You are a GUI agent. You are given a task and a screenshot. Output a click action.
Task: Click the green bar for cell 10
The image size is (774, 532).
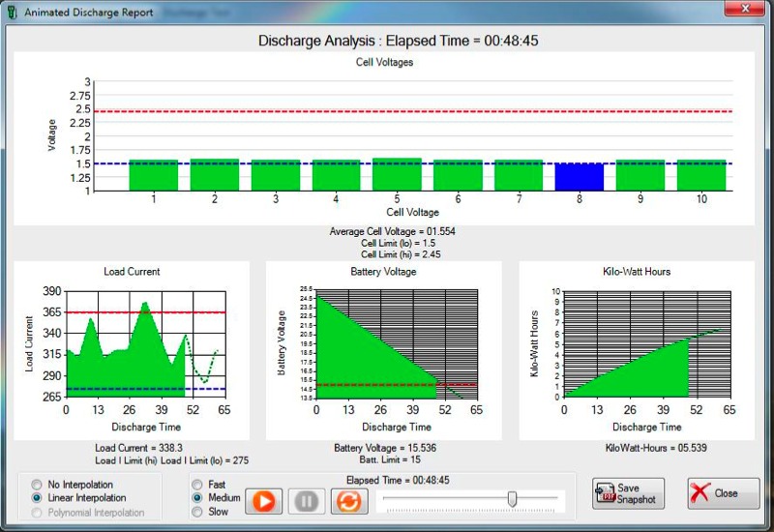point(700,176)
